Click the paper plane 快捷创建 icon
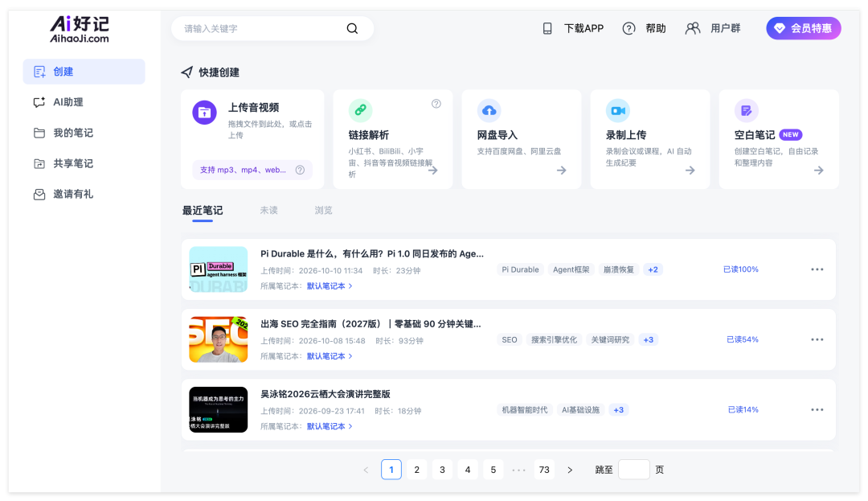 point(187,72)
